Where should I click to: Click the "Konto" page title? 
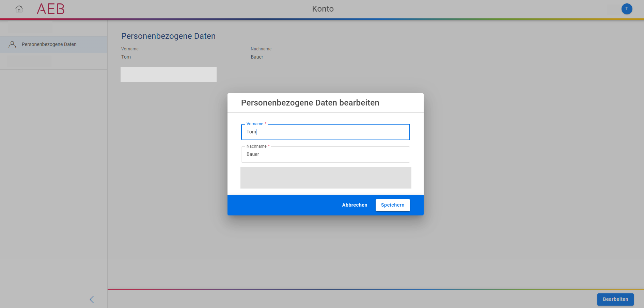[x=323, y=9]
